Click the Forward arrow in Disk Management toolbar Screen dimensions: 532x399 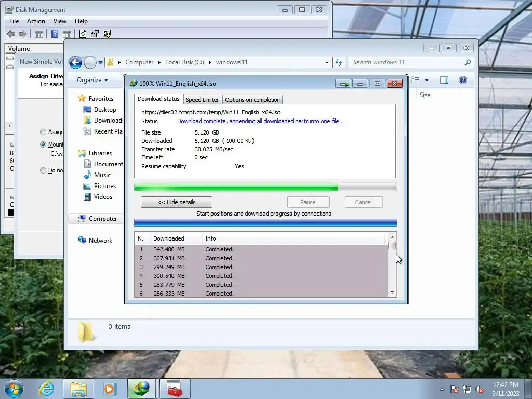(23, 34)
